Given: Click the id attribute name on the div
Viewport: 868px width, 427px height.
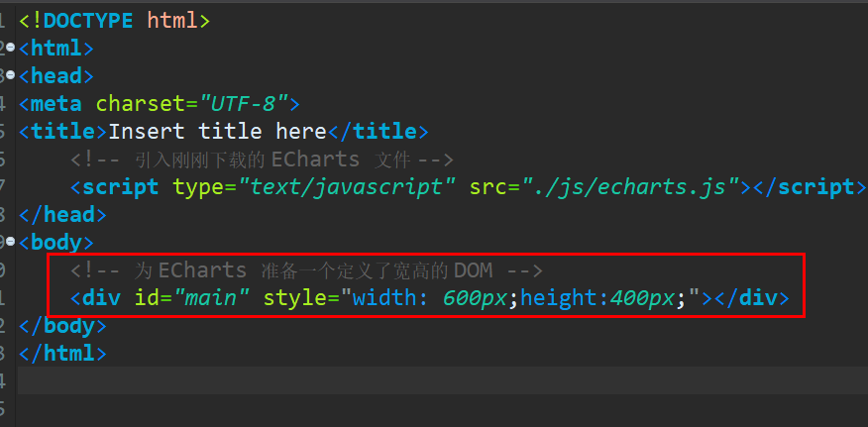Looking at the screenshot, I should [148, 298].
